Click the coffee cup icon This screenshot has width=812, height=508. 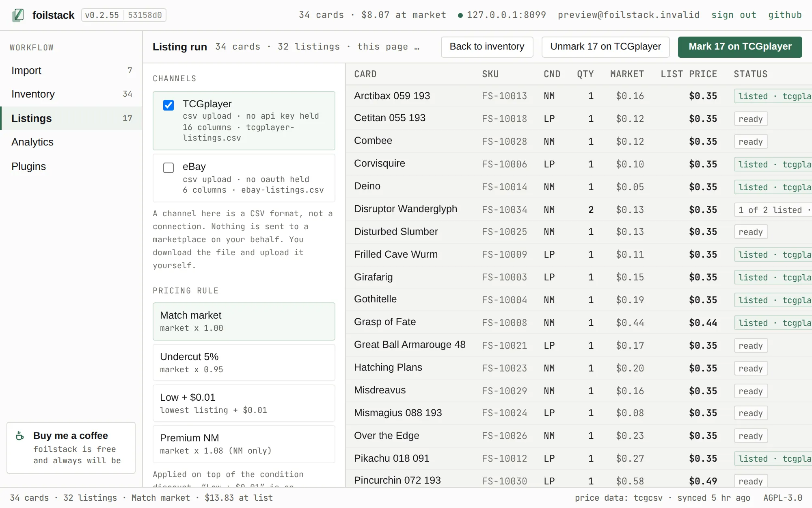(20, 436)
